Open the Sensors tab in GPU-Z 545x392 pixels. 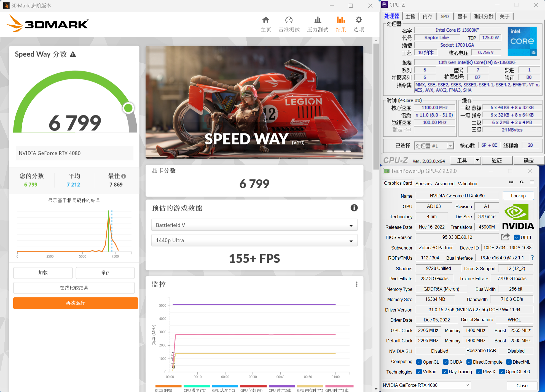tap(423, 183)
